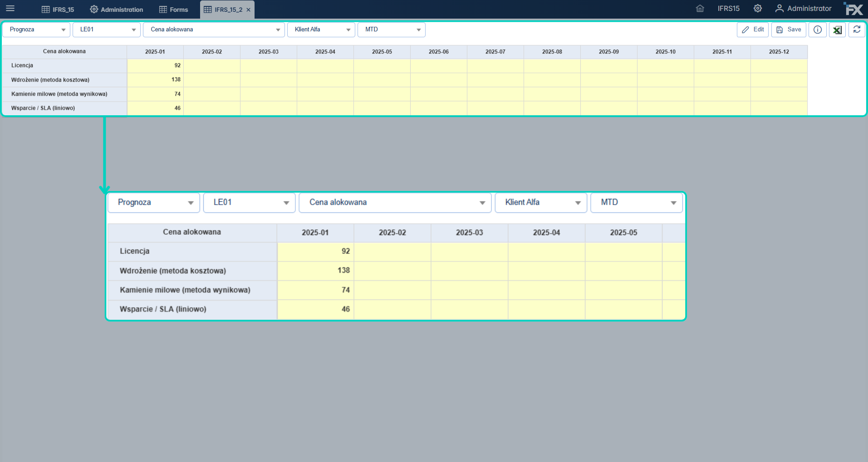Open the hamburger menu icon
The image size is (868, 462).
(x=10, y=9)
